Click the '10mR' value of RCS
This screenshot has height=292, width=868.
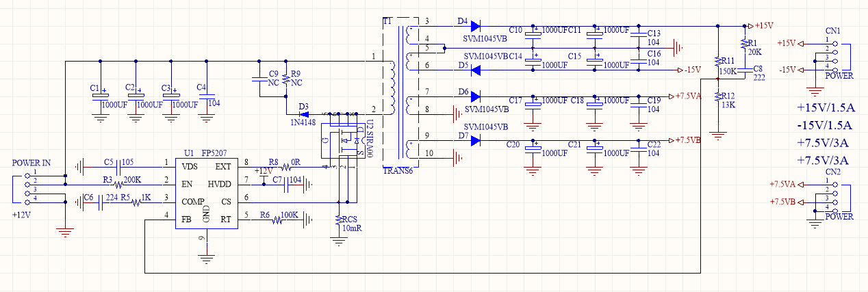pyautogui.click(x=350, y=228)
